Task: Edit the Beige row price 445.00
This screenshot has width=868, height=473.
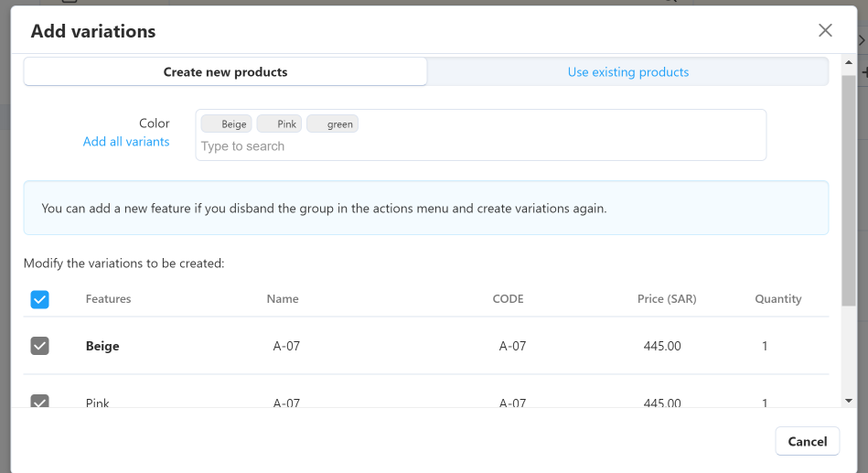Action: [662, 346]
